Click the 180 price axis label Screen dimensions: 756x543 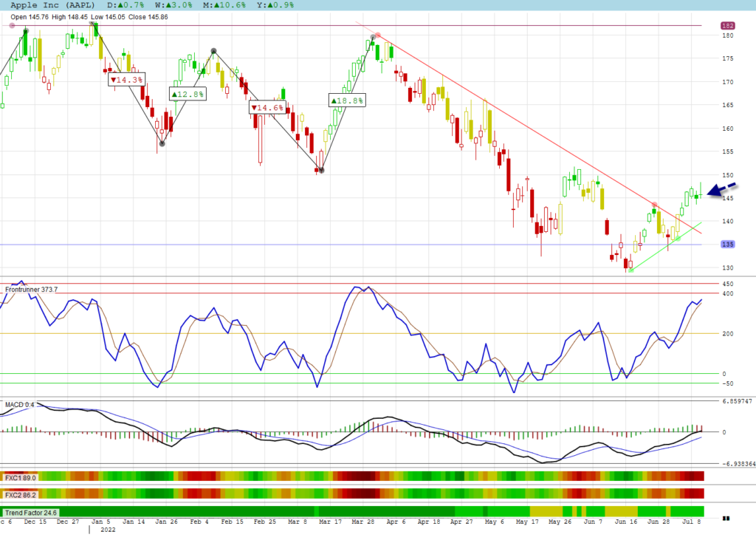coord(727,35)
